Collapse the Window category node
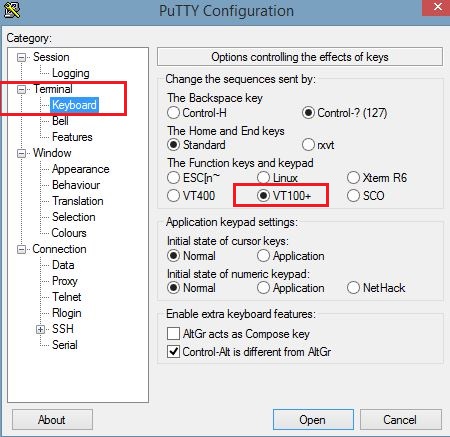 point(21,153)
